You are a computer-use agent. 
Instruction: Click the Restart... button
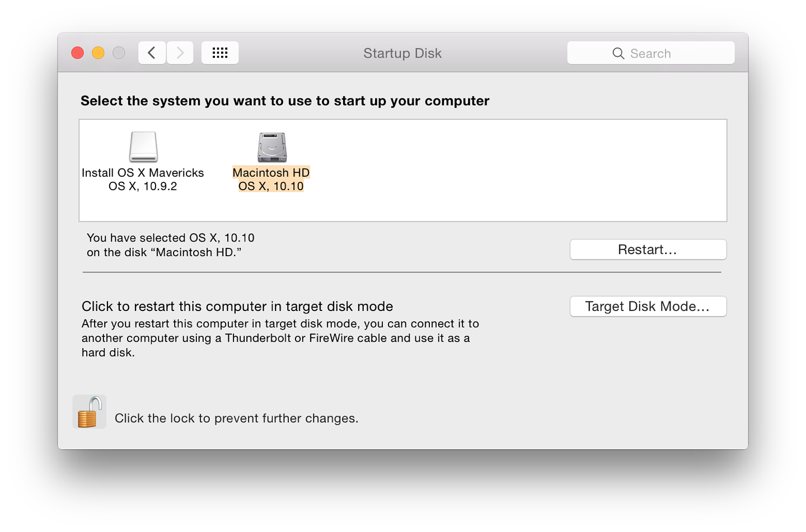tap(648, 249)
